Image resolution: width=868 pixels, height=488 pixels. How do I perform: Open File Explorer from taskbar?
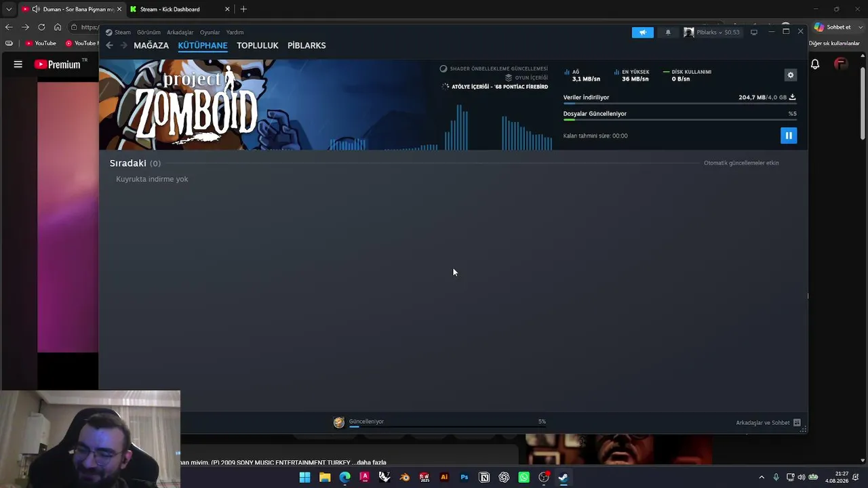(x=325, y=477)
